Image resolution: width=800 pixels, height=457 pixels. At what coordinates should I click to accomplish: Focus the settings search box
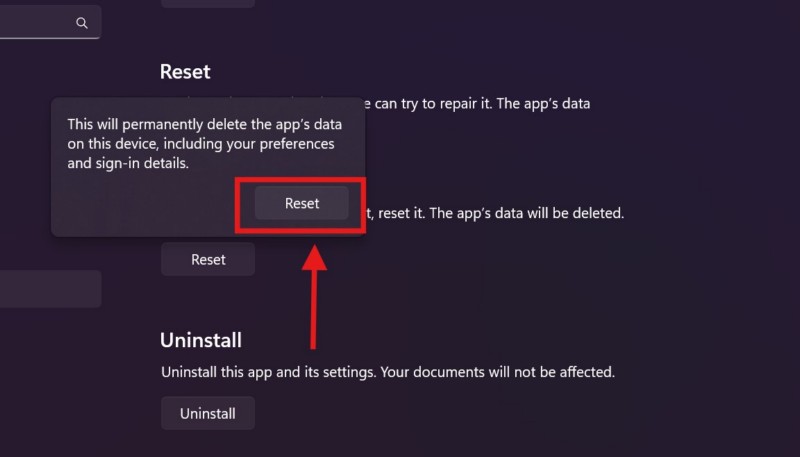[x=40, y=22]
